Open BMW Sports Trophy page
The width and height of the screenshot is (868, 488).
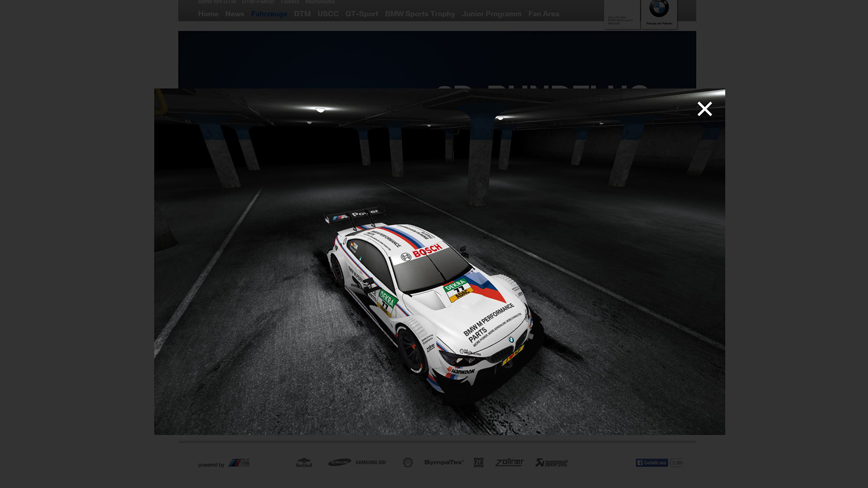[420, 14]
